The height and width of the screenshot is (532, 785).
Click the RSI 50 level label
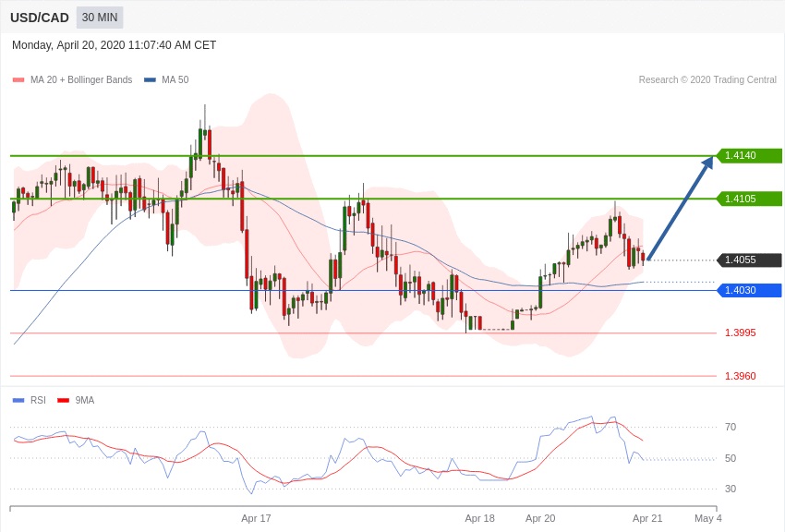click(x=731, y=458)
